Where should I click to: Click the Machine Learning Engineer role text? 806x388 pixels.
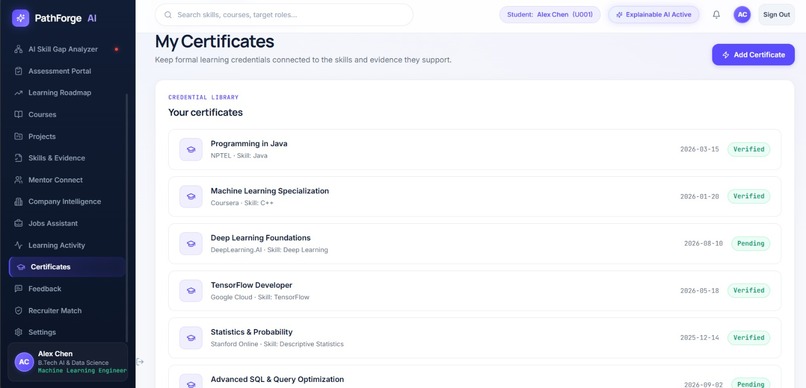point(82,371)
